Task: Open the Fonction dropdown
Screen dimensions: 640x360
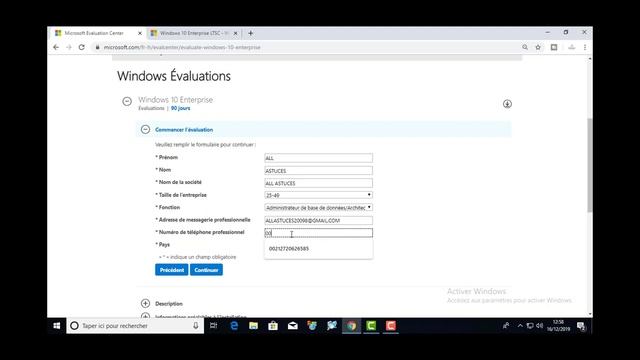Action: [x=318, y=207]
